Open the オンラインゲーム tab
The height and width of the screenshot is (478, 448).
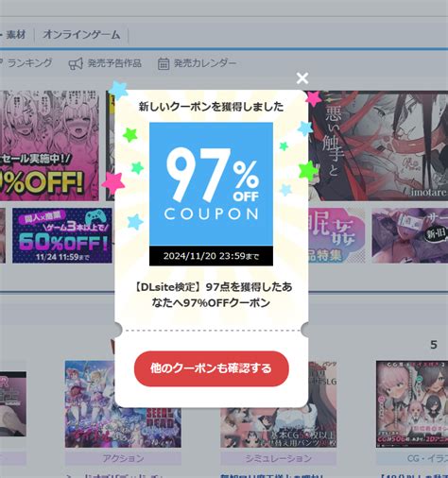coord(81,34)
